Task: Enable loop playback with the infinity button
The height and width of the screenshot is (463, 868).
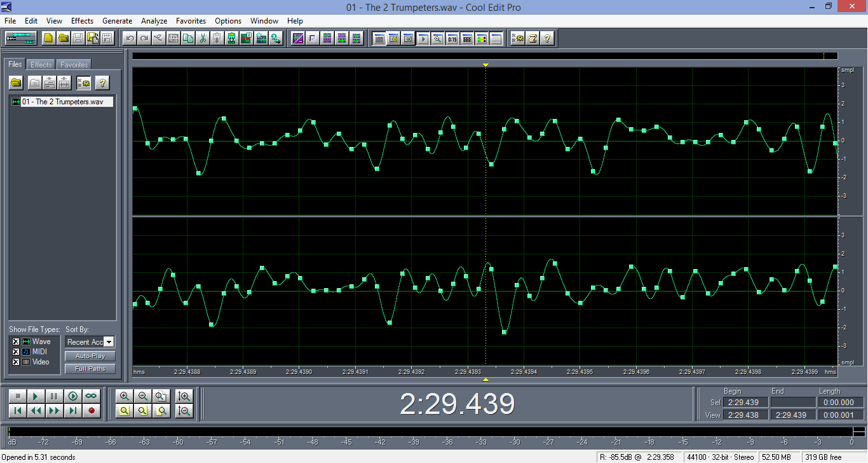Action: (x=92, y=396)
